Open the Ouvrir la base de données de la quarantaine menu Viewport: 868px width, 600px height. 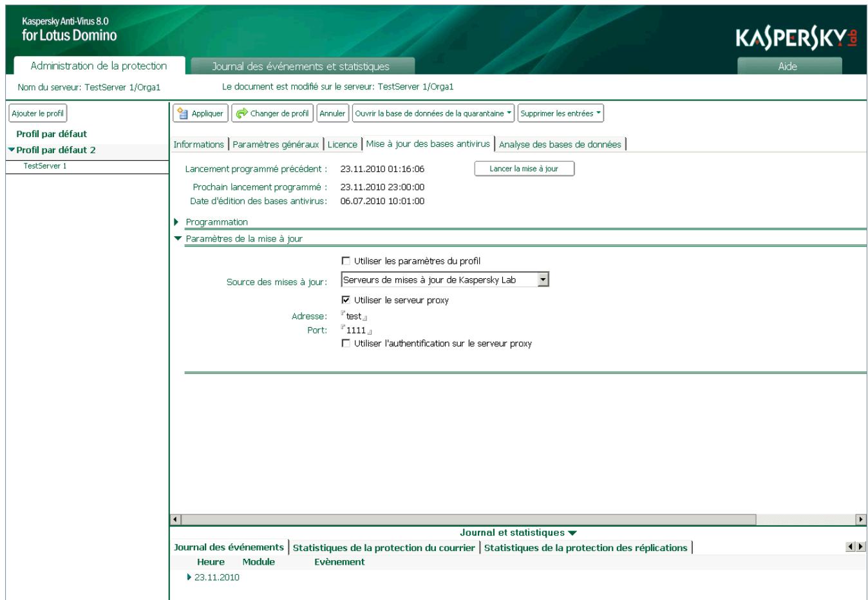pyautogui.click(x=430, y=114)
